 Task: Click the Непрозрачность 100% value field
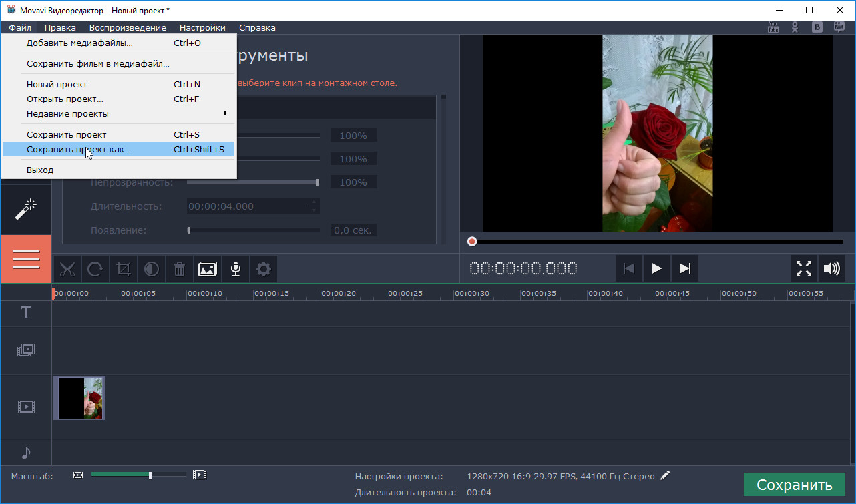[x=353, y=182]
